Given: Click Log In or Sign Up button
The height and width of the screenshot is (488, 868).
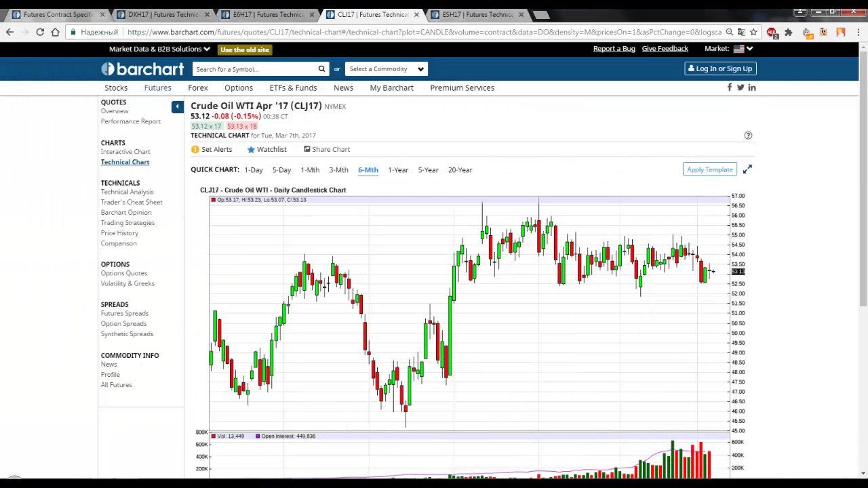Looking at the screenshot, I should pyautogui.click(x=720, y=68).
